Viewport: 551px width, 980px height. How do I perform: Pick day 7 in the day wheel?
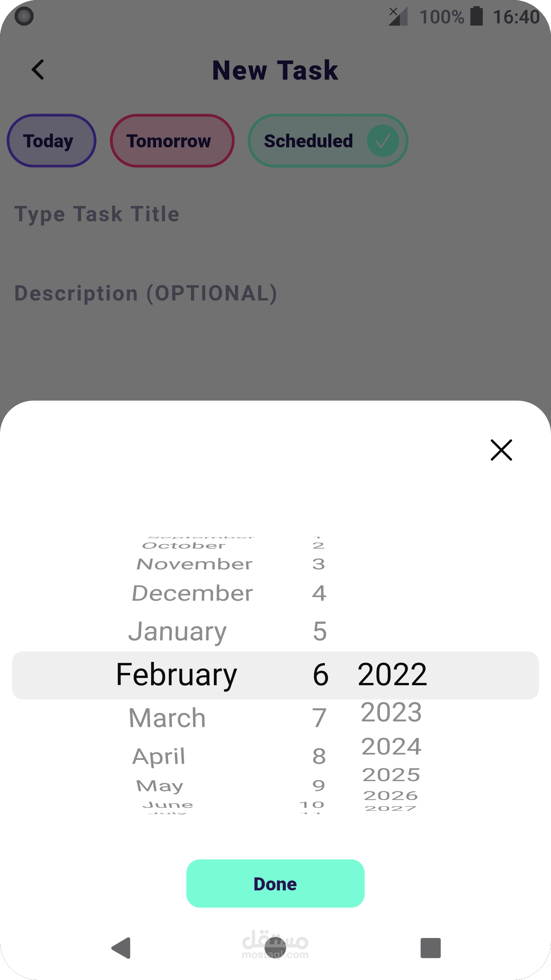(319, 718)
